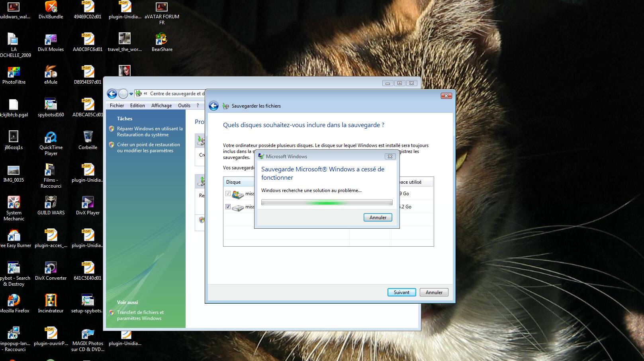Image resolution: width=644 pixels, height=361 pixels.
Task: Click the BearShare desktop icon
Action: (162, 39)
